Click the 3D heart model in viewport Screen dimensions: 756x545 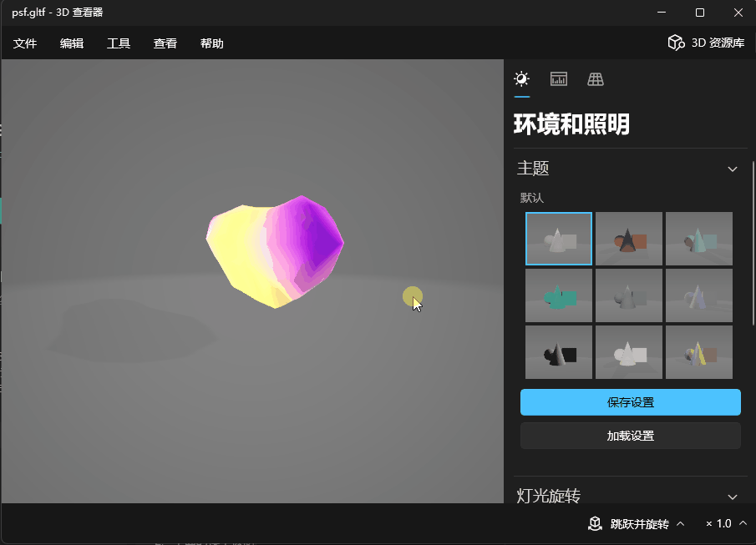[x=275, y=250]
